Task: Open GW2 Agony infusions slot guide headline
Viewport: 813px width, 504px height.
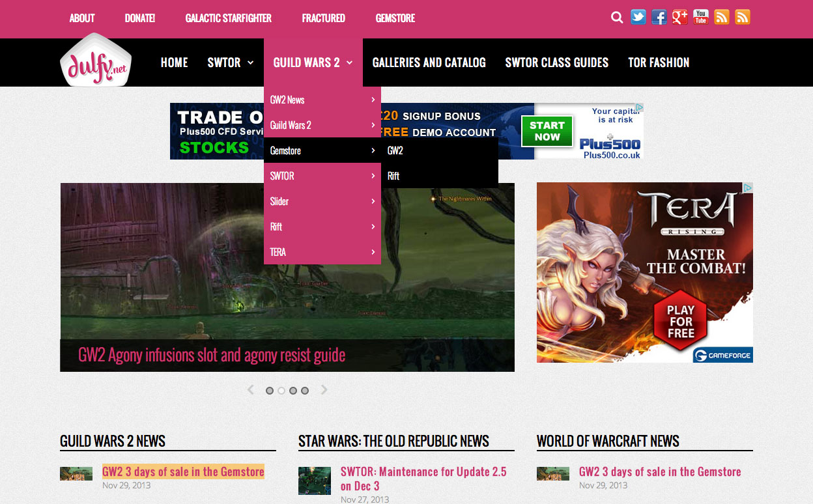Action: [212, 355]
